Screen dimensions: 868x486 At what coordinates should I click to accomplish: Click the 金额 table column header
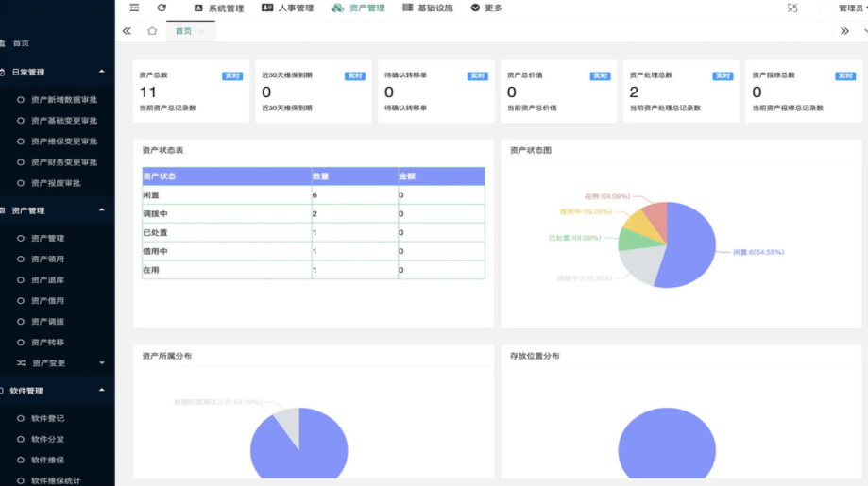tap(441, 176)
